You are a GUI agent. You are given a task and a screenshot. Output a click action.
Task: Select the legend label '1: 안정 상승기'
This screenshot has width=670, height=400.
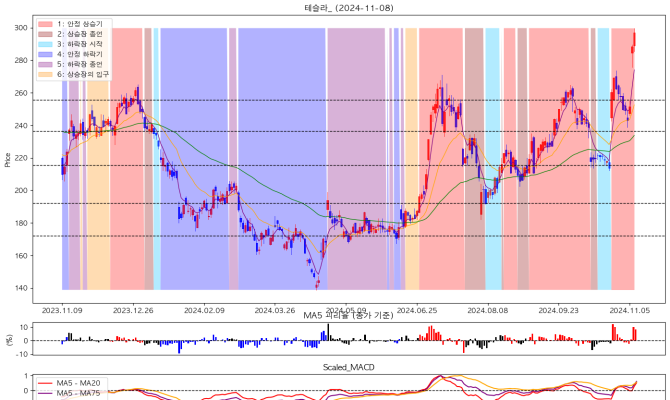(82, 22)
